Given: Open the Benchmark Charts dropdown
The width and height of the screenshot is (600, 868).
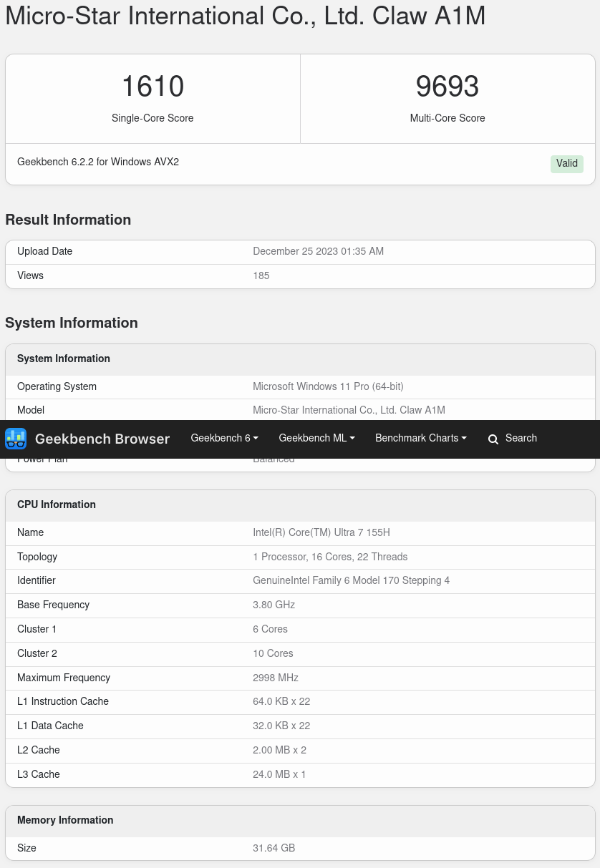Looking at the screenshot, I should pos(420,438).
